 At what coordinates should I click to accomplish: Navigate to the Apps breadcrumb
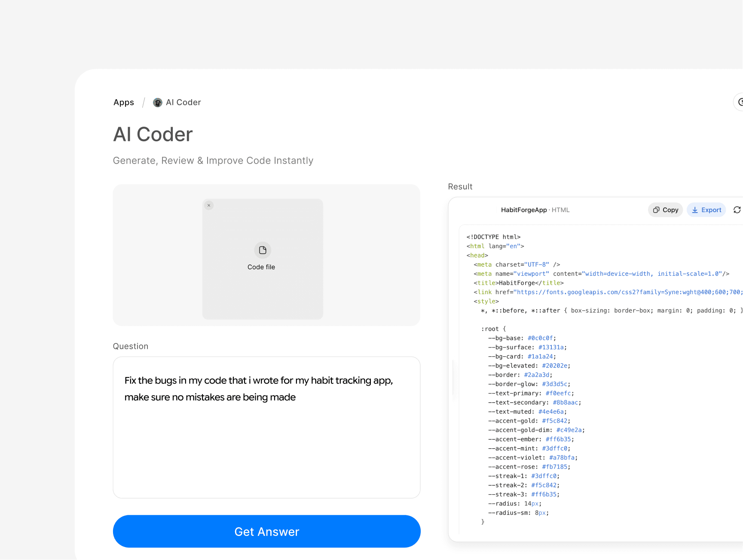(123, 102)
